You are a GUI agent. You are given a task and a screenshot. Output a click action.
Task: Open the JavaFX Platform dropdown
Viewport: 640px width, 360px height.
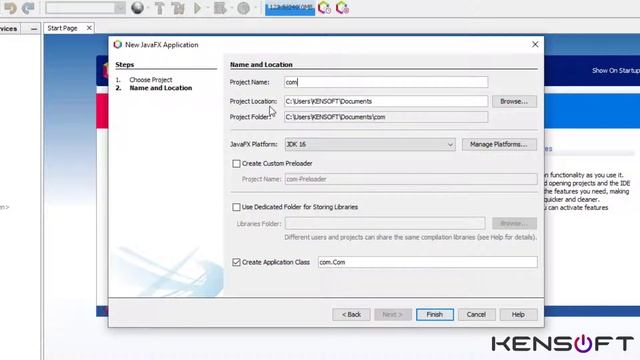pyautogui.click(x=370, y=144)
